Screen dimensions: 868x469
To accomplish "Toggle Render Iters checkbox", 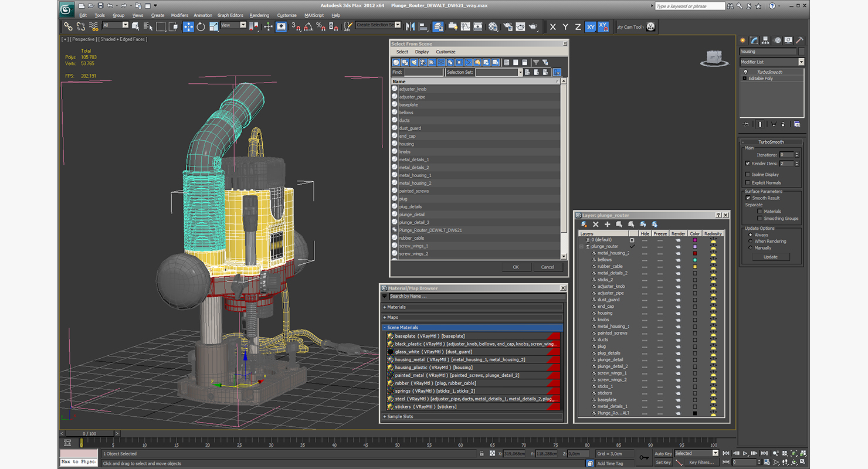I will point(748,164).
